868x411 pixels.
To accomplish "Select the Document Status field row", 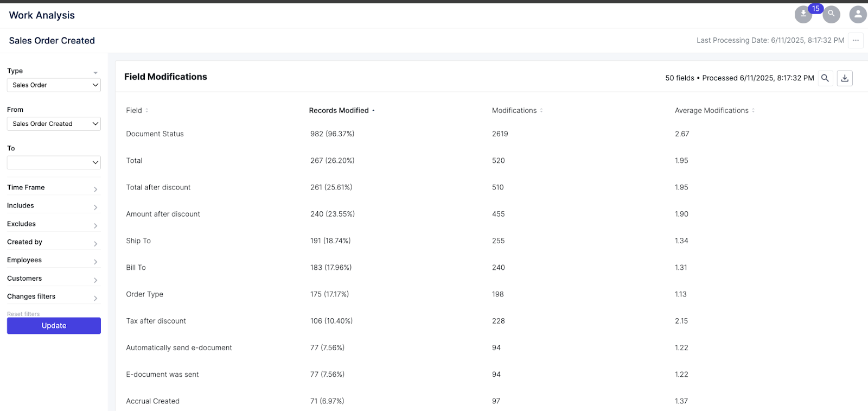I will [x=155, y=134].
